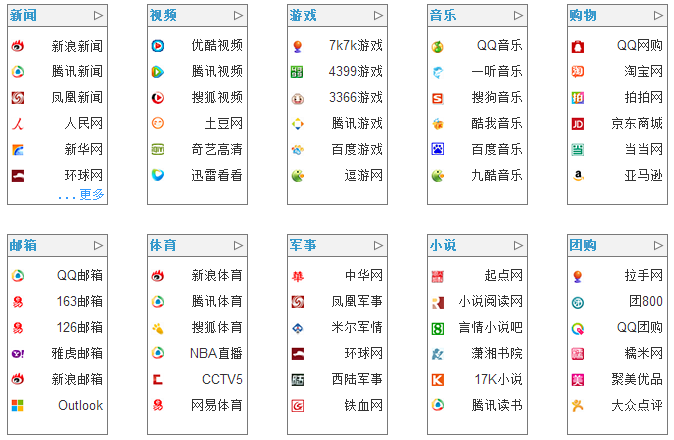Open the 腾讯新闻 link
The height and width of the screenshot is (440, 674).
[x=77, y=71]
